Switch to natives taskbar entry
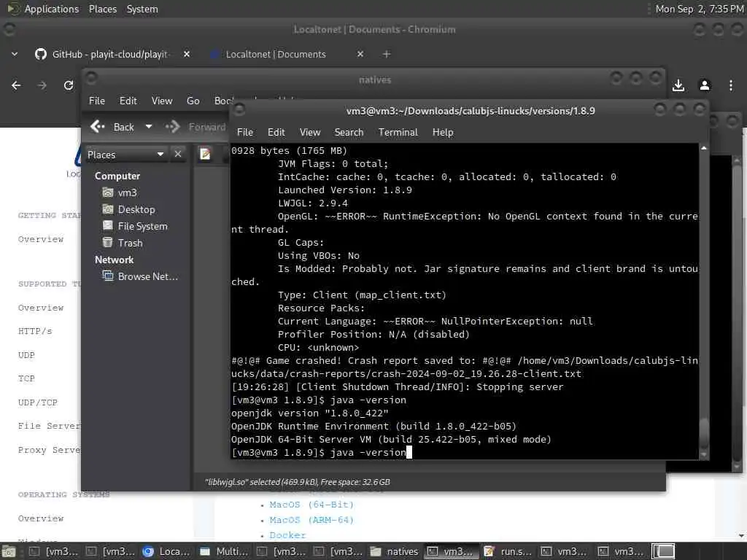Viewport: 747px width, 560px height. (394, 552)
